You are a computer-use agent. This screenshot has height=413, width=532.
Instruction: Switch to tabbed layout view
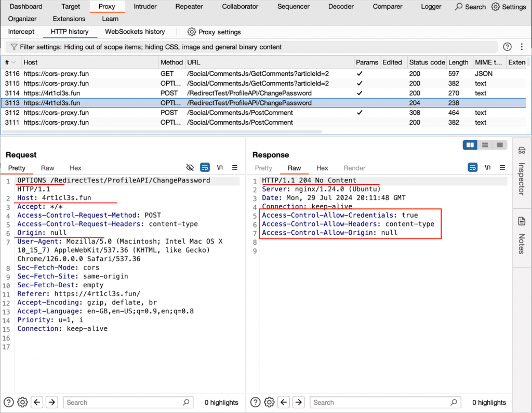(500, 145)
